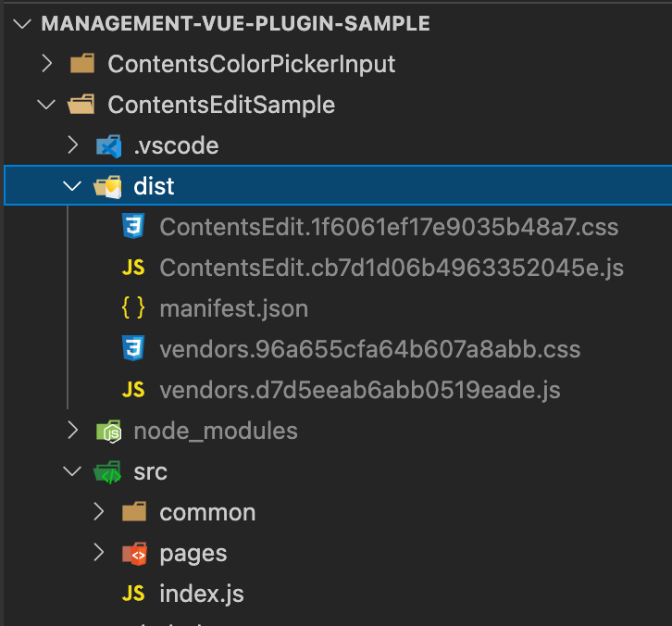Expand the ContentsColorPickerInput folder chevron
This screenshot has height=626, width=672.
coord(46,64)
